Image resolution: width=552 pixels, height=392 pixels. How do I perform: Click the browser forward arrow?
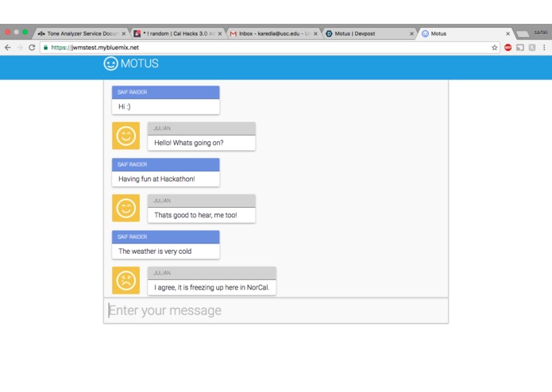click(20, 48)
